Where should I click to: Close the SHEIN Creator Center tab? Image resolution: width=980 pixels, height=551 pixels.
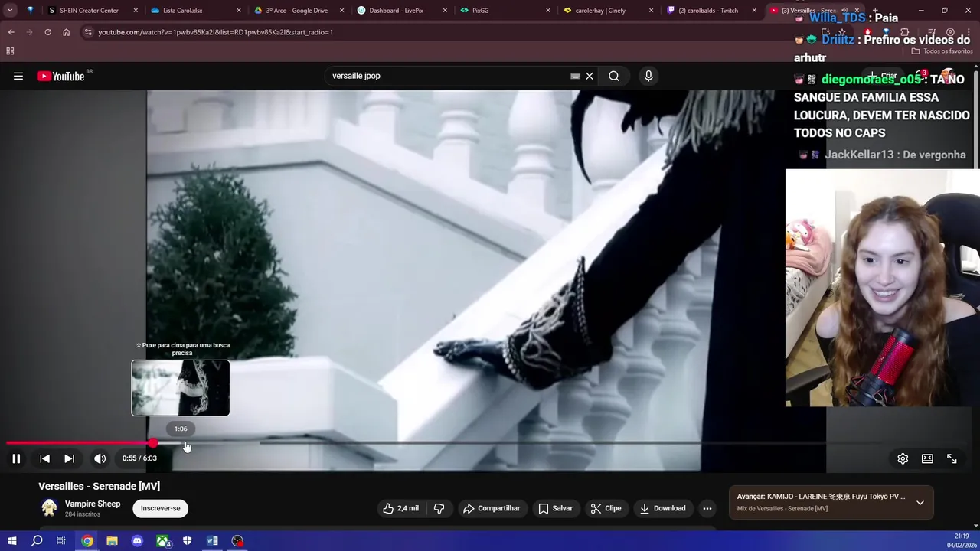(x=136, y=11)
